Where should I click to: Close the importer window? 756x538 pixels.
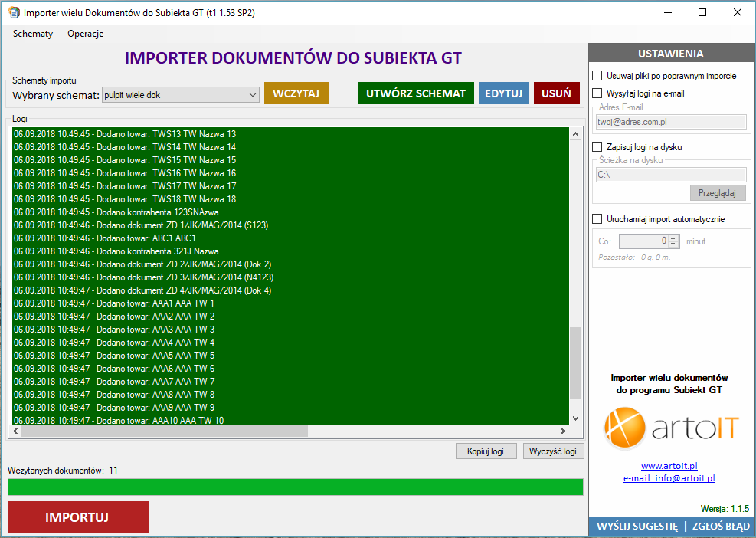pyautogui.click(x=737, y=12)
